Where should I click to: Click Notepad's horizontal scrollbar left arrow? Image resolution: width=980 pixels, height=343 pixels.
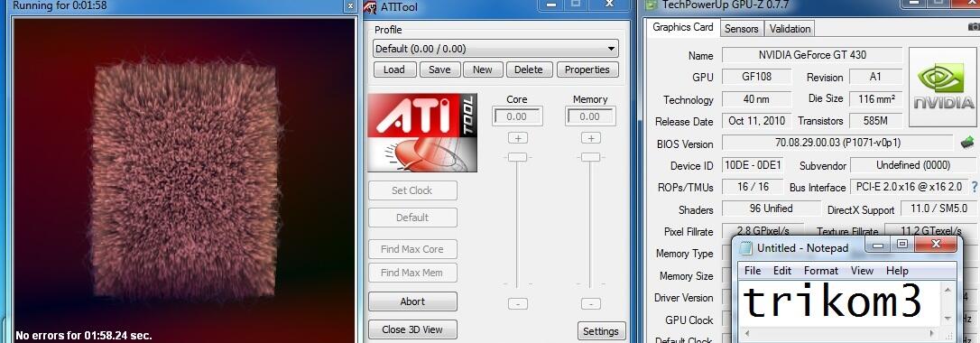(x=746, y=334)
